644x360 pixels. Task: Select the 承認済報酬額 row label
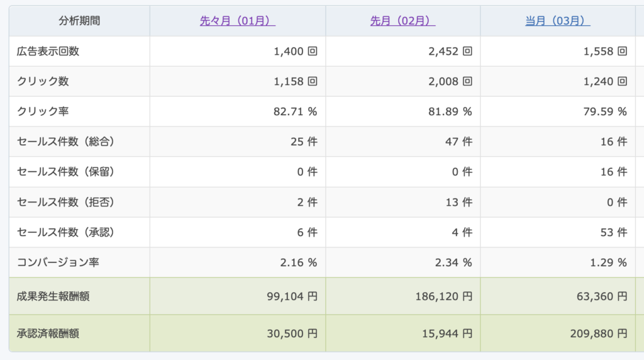[48, 333]
